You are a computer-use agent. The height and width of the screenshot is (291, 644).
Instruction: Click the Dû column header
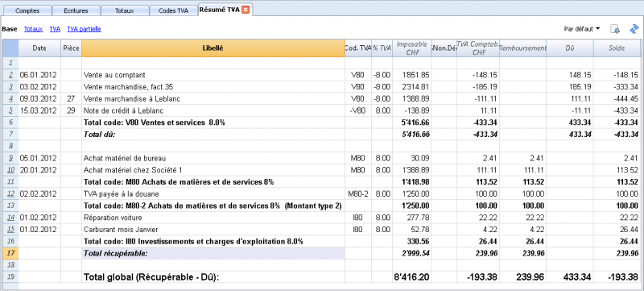click(570, 48)
